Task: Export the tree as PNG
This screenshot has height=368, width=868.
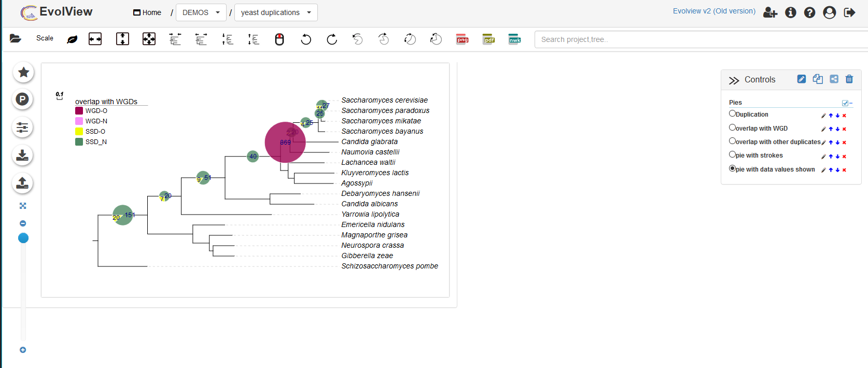Action: click(462, 39)
